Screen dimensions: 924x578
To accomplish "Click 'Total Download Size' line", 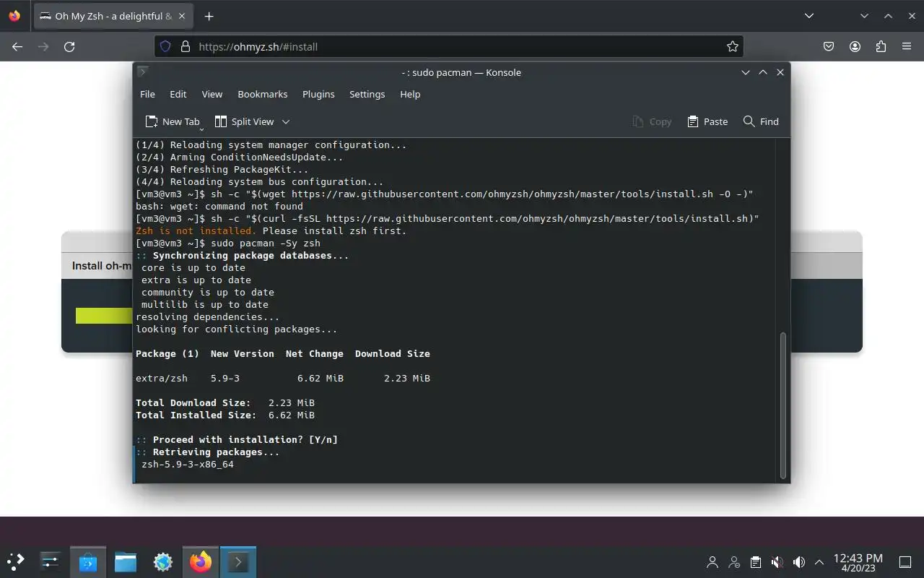I will 225,402.
